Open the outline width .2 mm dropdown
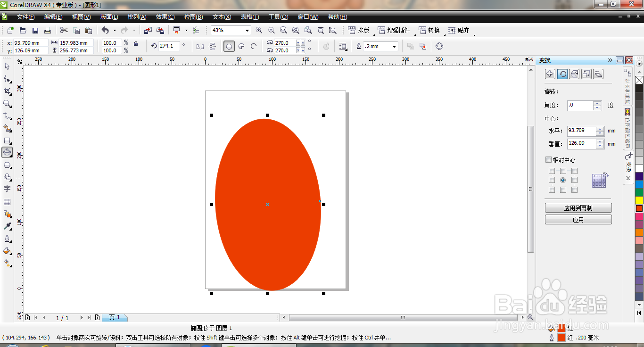 [x=394, y=46]
